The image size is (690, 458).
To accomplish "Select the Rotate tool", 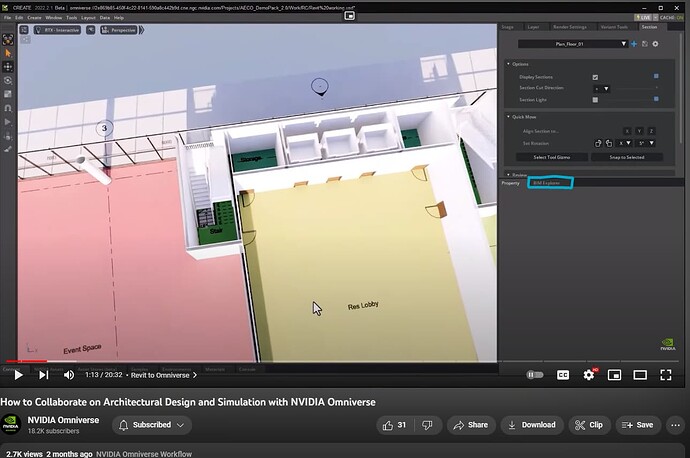I will (x=8, y=81).
